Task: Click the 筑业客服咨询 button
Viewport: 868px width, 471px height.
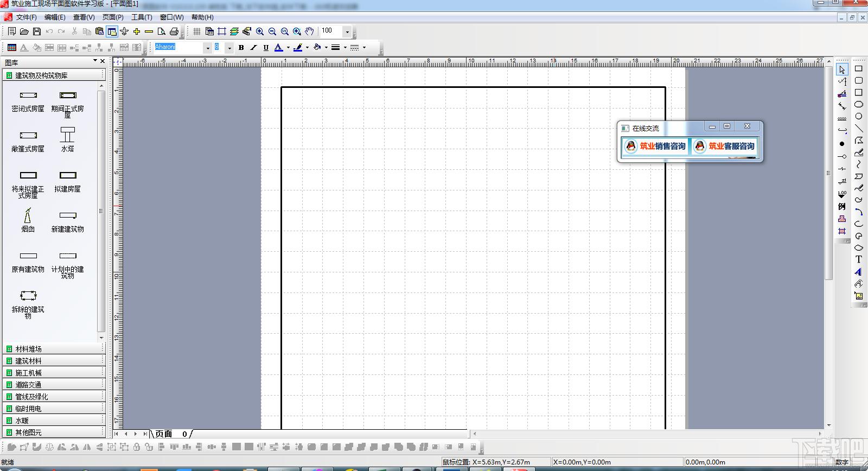Action: pyautogui.click(x=724, y=146)
